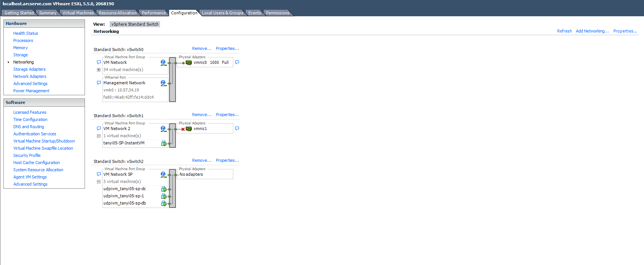Screen dimensions: 644x265
Task: Click the Management Network globe icon
Action: point(163,83)
